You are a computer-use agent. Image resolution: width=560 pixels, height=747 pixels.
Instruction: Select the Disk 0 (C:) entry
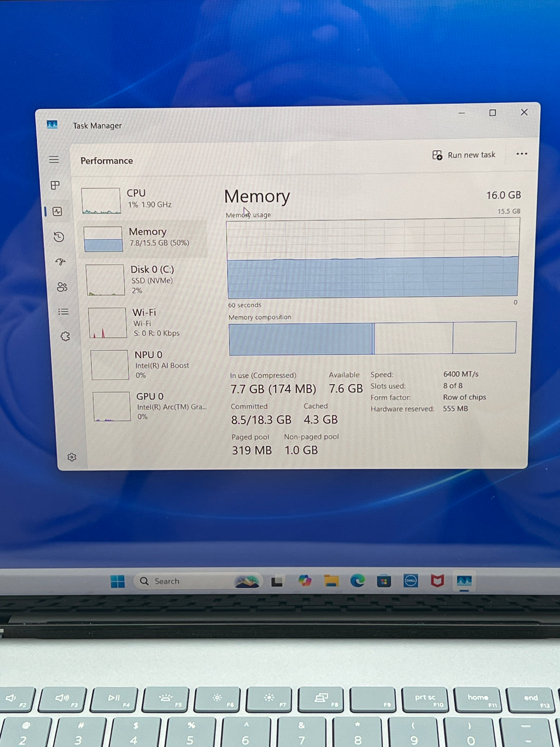(145, 280)
